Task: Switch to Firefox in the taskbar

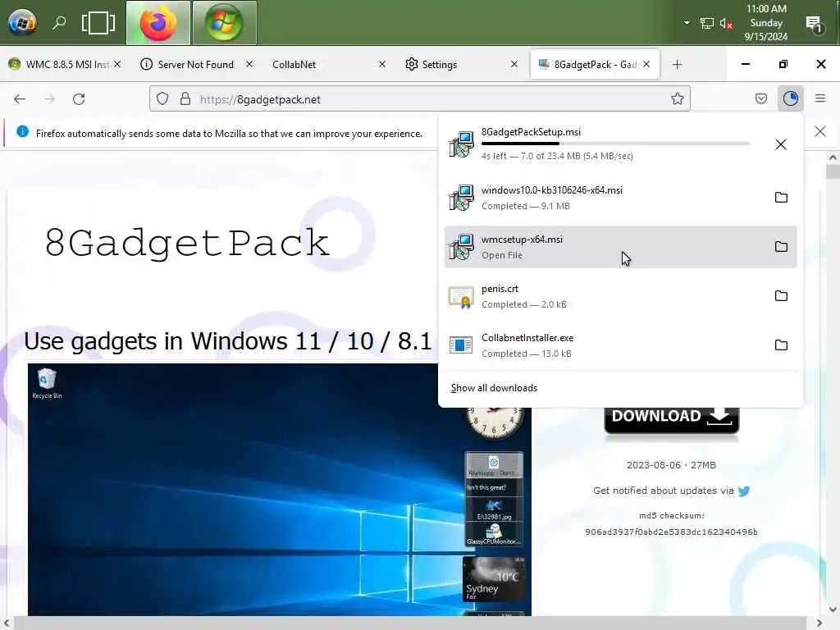Action: (158, 22)
